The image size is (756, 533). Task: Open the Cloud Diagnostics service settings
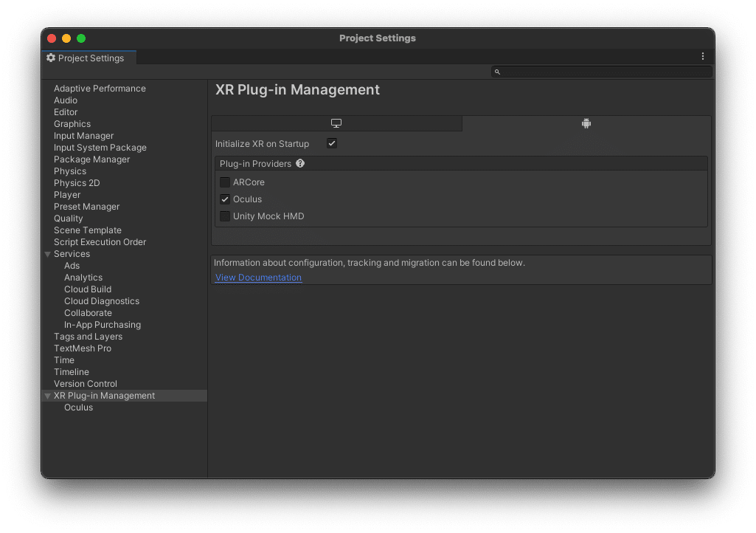pos(101,301)
